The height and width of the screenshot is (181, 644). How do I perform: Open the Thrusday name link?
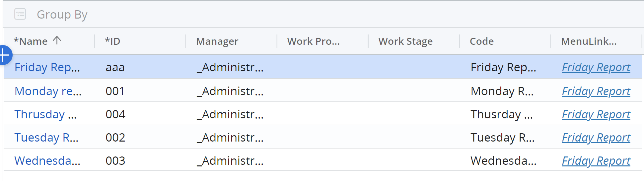tap(45, 114)
